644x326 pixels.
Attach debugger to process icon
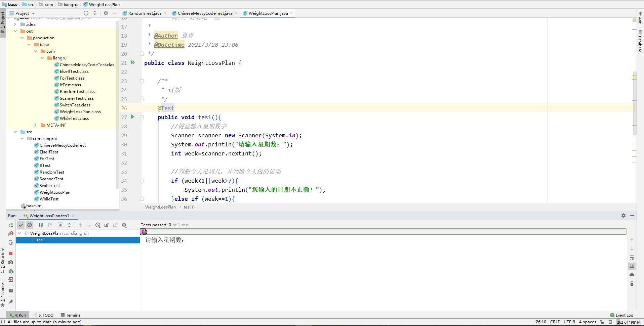coord(11,271)
